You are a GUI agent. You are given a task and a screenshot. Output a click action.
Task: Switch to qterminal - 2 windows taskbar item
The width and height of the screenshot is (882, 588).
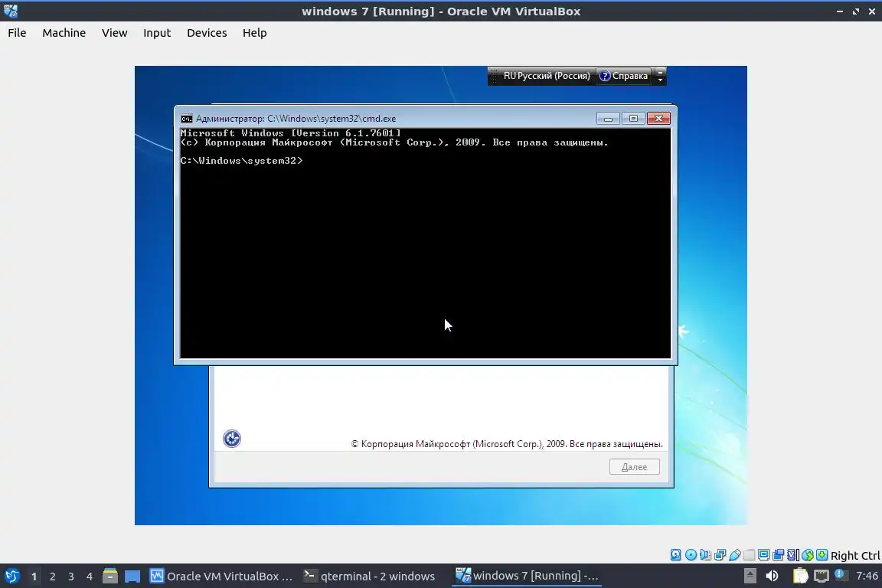pyautogui.click(x=370, y=577)
